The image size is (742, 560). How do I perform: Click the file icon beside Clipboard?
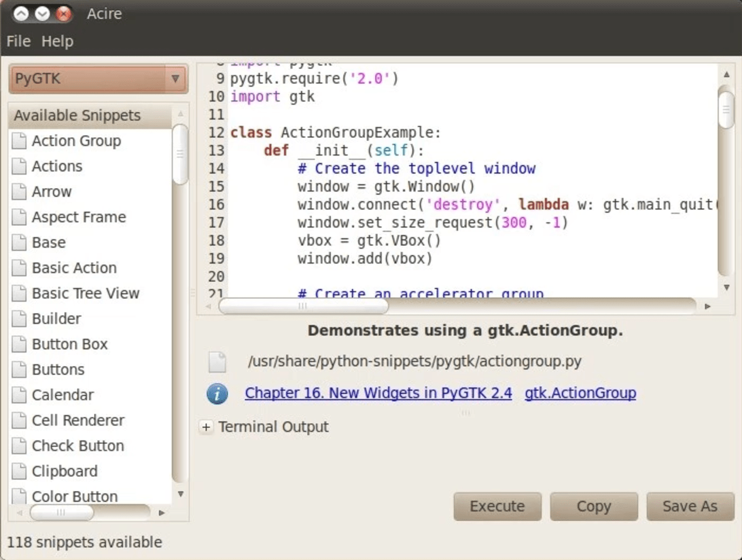[x=19, y=471]
